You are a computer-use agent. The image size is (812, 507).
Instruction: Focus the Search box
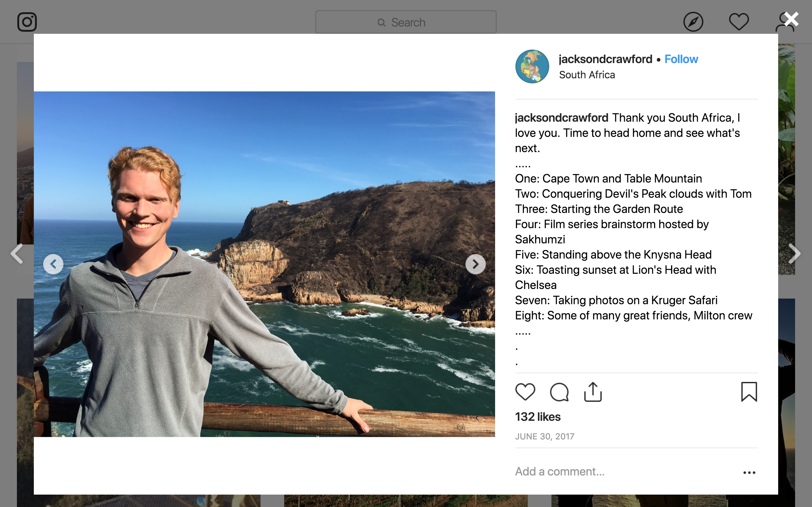coord(406,22)
